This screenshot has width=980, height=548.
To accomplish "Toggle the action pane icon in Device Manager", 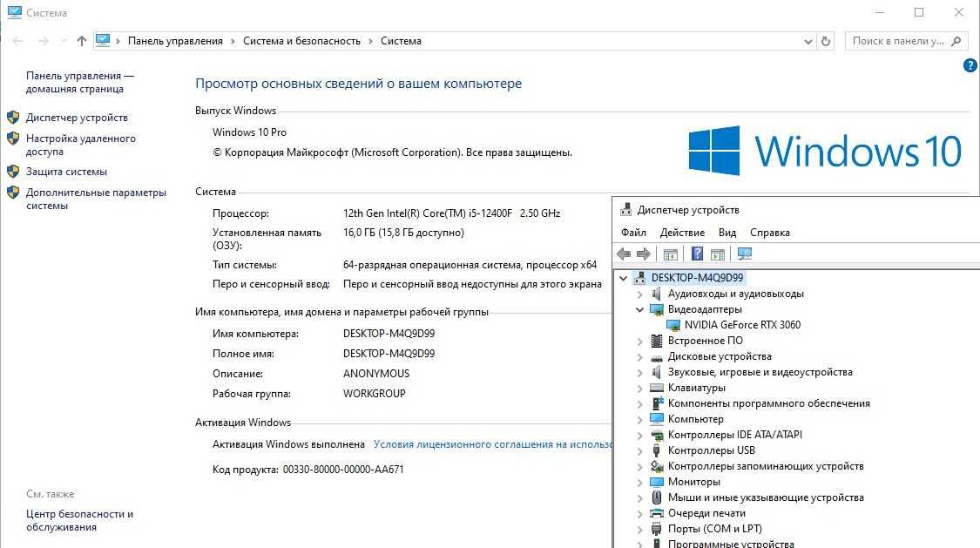I will tap(718, 254).
